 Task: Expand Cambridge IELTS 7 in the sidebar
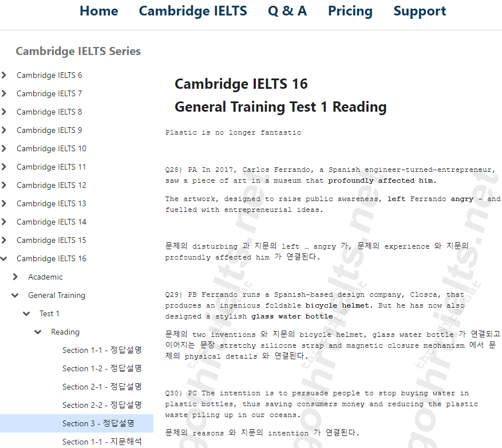(5, 93)
